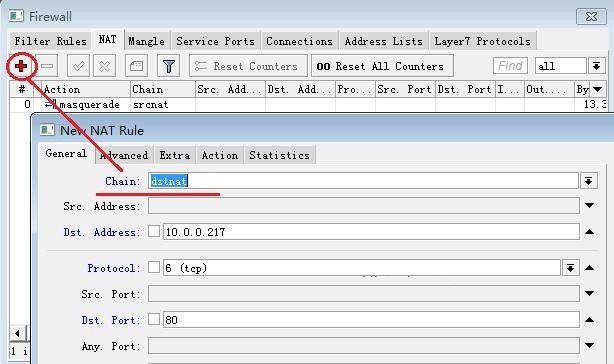Close the Firewall window
The height and width of the screenshot is (364, 614).
tap(591, 16)
